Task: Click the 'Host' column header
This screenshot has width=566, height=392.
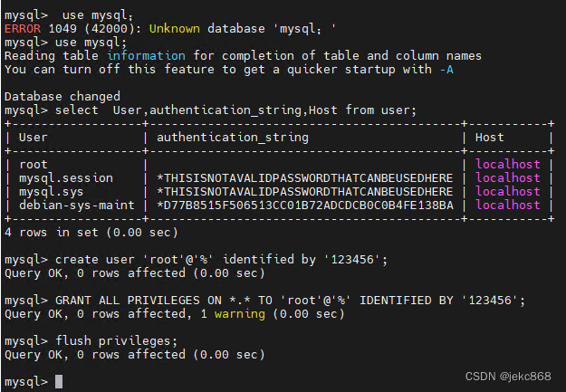Action: click(x=489, y=138)
